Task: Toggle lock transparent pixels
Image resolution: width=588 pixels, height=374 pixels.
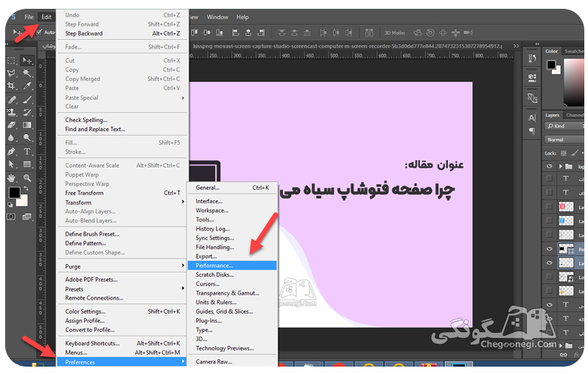Action: (x=564, y=153)
